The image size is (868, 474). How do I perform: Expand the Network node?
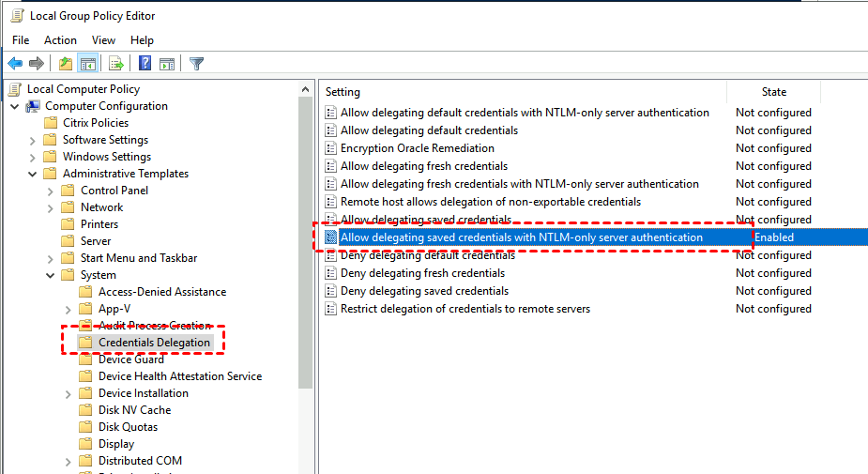(51, 208)
